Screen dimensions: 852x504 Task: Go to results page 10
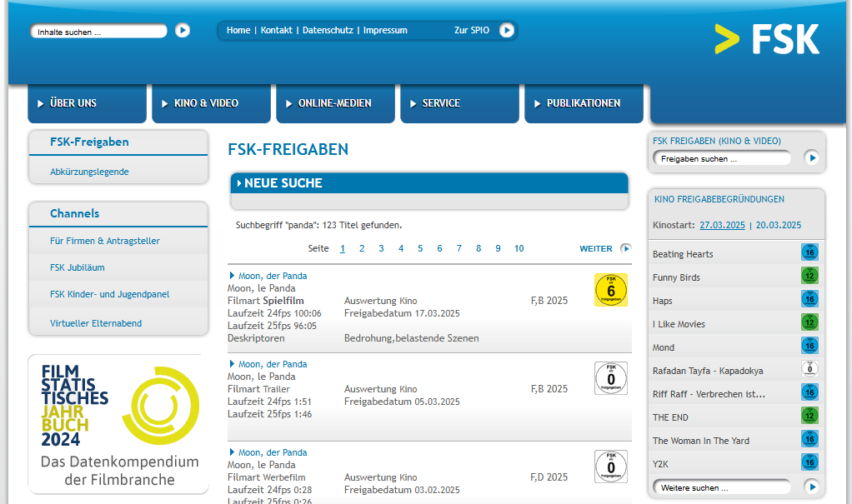click(519, 248)
